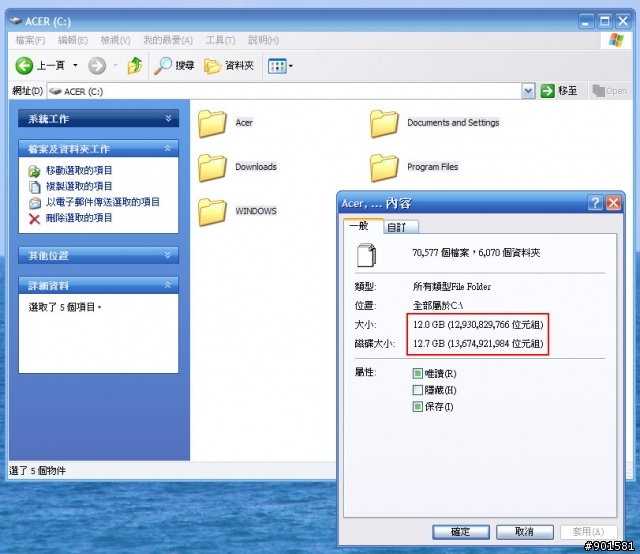Open the 檔案(F) menu
Viewport: 640px width, 554px height.
[30, 40]
